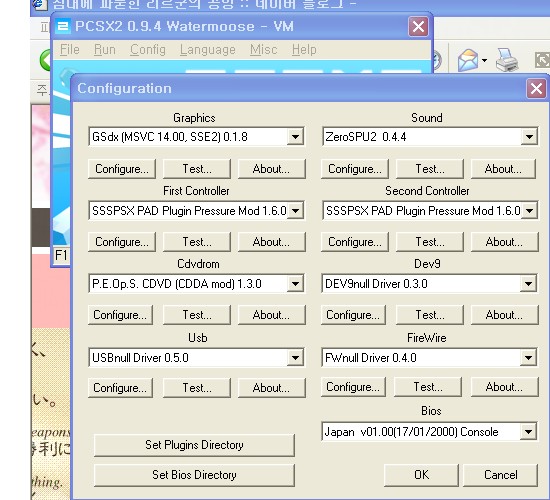
Task: Configure the Cdvdrom plugin
Action: (120, 315)
